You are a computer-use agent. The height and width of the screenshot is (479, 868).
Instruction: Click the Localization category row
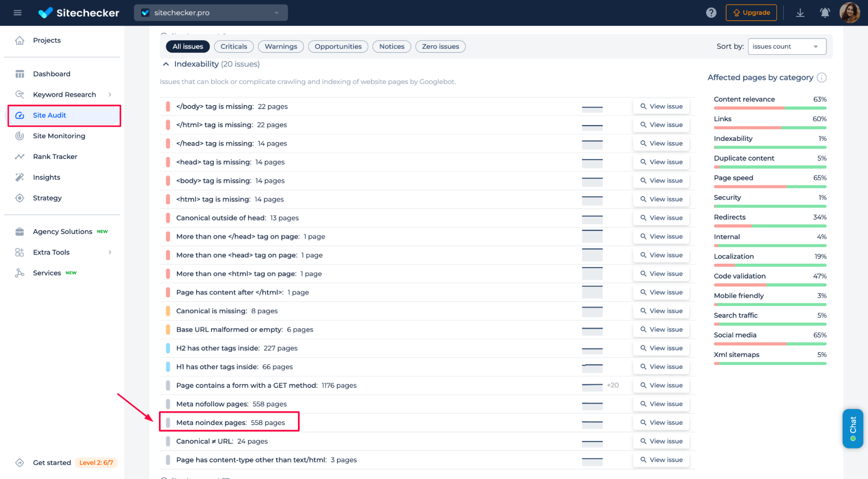click(770, 260)
